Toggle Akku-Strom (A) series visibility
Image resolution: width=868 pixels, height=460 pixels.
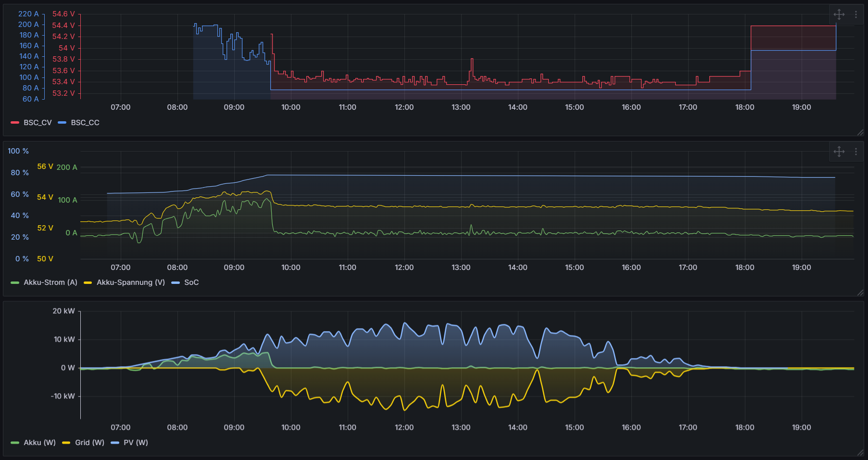tap(50, 282)
